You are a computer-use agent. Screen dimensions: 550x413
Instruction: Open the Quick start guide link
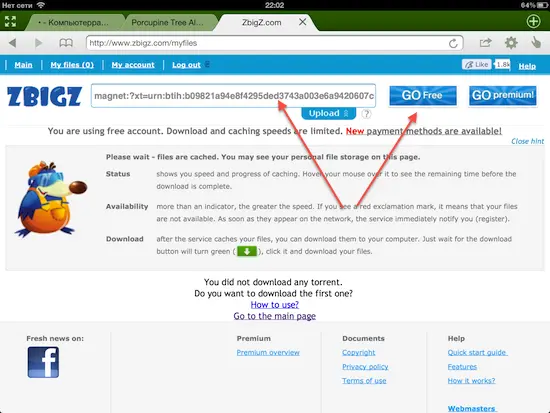477,352
